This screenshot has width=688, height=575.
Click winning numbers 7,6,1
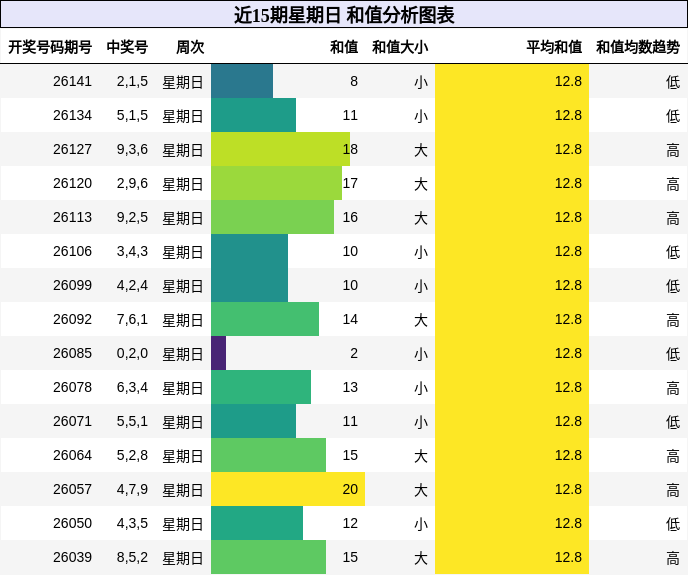[132, 319]
